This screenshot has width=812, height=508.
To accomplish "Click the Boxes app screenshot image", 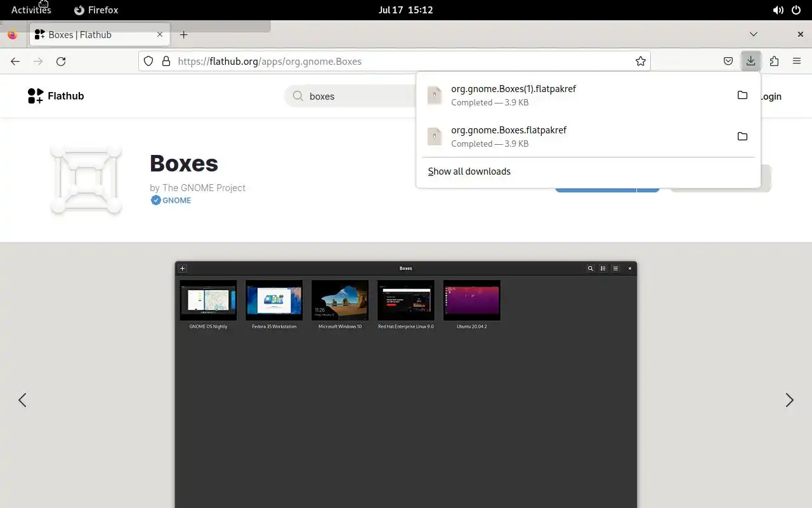I will [x=406, y=385].
